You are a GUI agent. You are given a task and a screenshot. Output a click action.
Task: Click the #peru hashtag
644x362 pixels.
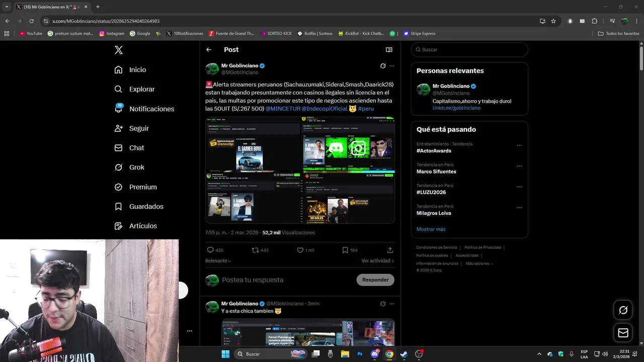pos(366,109)
